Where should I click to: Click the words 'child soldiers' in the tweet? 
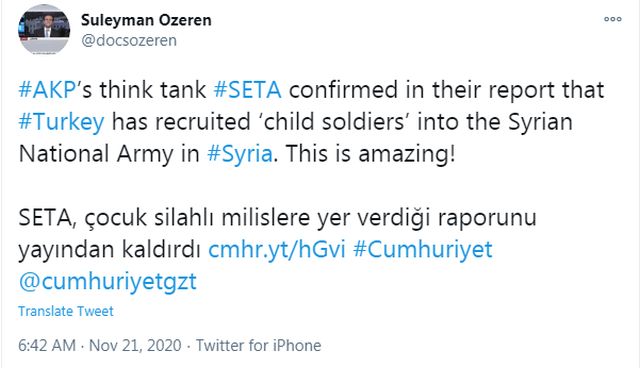pyautogui.click(x=333, y=122)
